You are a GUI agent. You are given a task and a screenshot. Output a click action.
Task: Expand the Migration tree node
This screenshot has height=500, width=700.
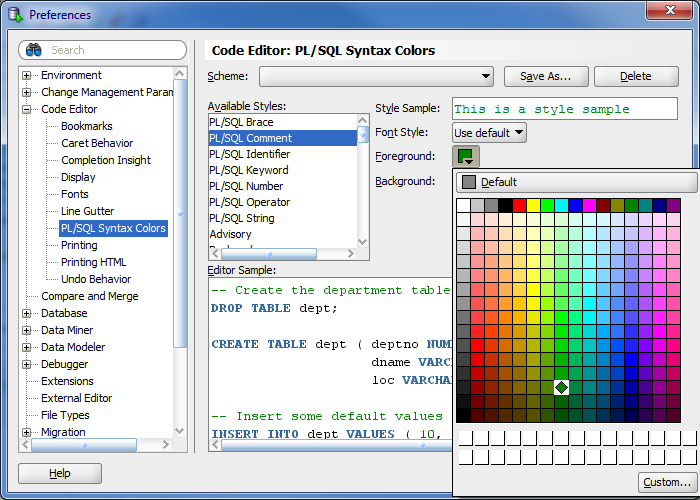pos(26,432)
